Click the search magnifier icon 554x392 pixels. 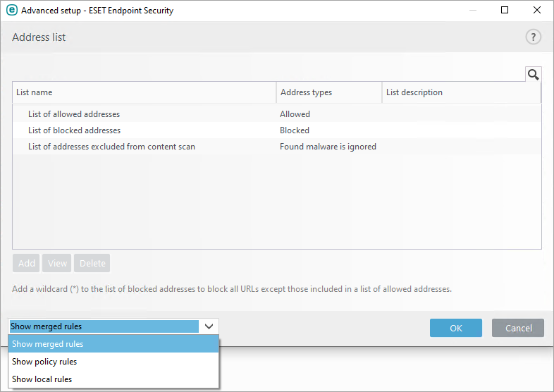click(534, 75)
